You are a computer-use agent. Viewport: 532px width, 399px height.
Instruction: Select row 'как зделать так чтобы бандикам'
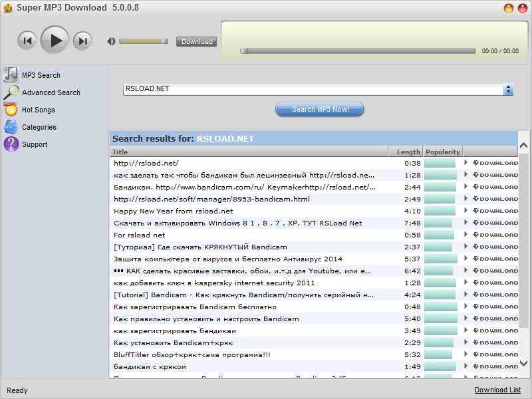314,175
